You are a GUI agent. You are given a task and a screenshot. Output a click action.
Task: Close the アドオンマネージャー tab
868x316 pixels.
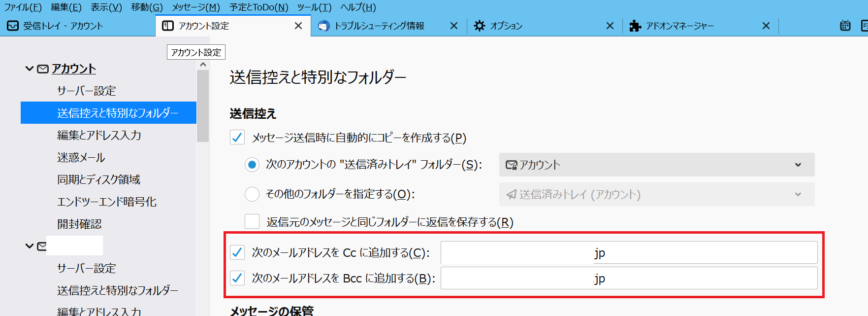point(766,26)
